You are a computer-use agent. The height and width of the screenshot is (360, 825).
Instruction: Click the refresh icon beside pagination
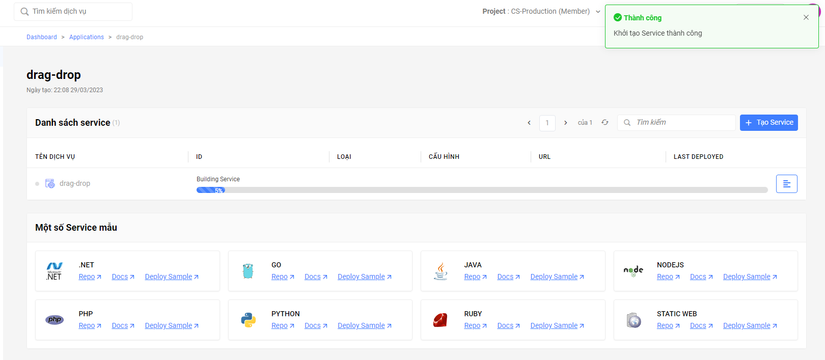tap(605, 123)
